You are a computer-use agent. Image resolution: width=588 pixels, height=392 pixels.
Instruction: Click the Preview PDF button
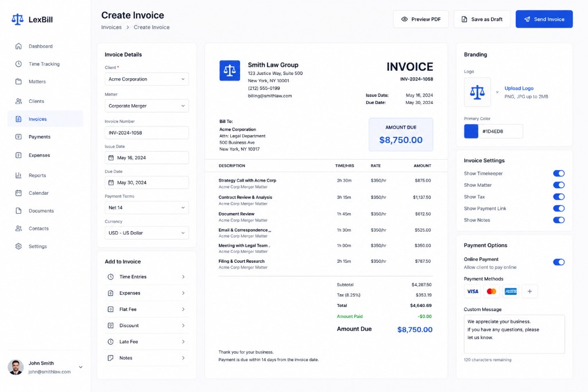click(421, 19)
